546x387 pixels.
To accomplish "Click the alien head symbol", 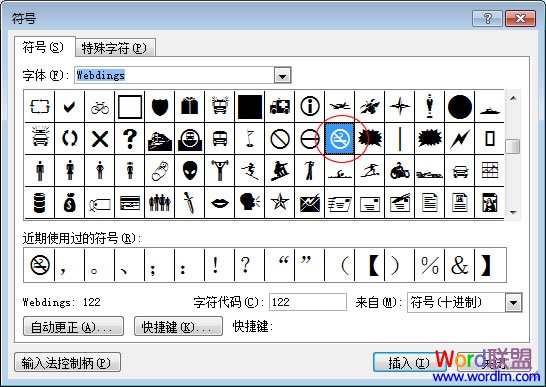I will coord(189,171).
